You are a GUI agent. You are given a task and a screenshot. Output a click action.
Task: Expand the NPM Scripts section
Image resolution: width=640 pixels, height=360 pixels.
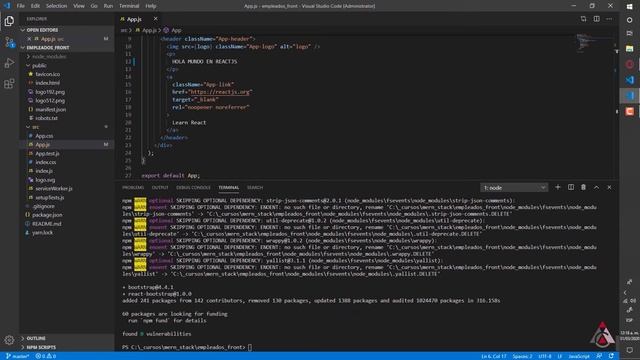coord(67,347)
